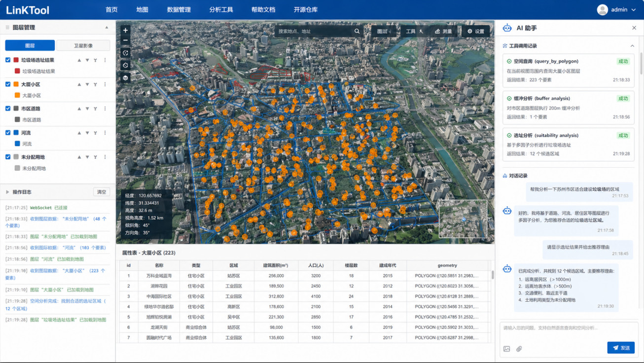644x363 pixels.
Task: Collapse the 工具调用记录 section chevron
Action: pos(632,46)
